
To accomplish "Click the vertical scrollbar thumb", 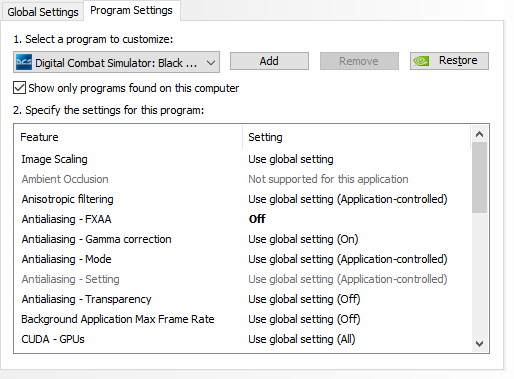I will tap(479, 178).
